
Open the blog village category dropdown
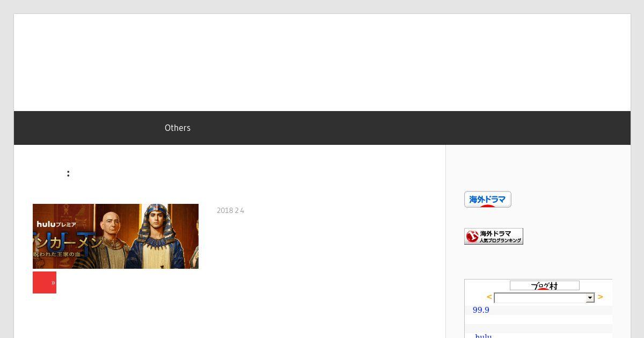click(x=544, y=298)
